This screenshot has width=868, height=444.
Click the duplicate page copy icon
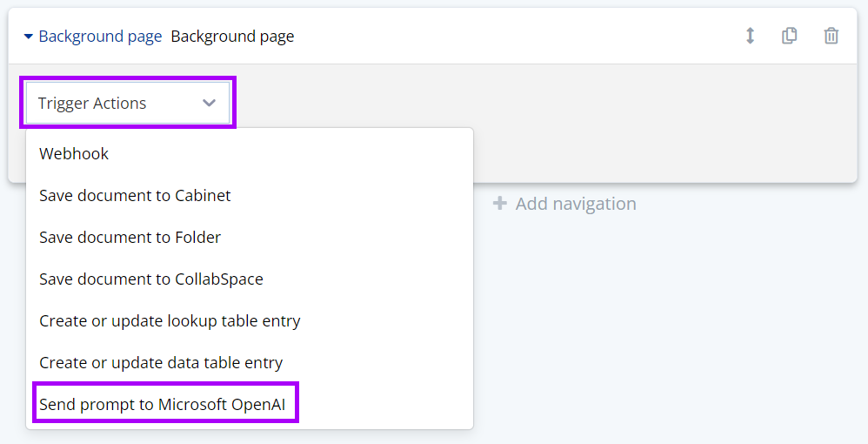790,36
